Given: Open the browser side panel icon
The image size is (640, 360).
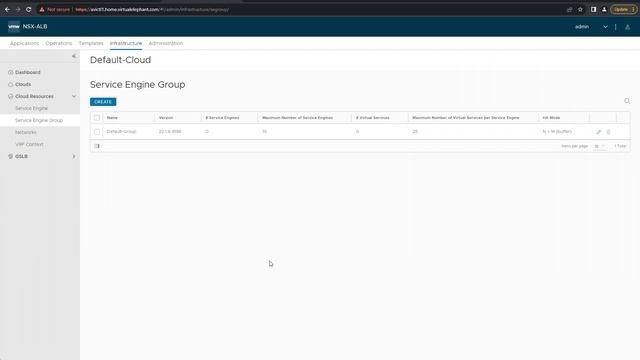Looking at the screenshot, I should (x=593, y=9).
